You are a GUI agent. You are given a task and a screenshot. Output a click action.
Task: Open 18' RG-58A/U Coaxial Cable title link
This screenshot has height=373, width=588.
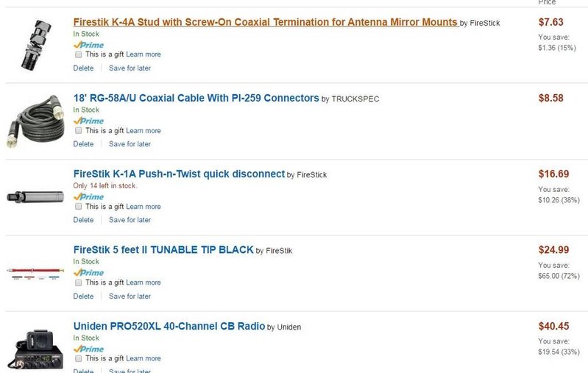(196, 99)
